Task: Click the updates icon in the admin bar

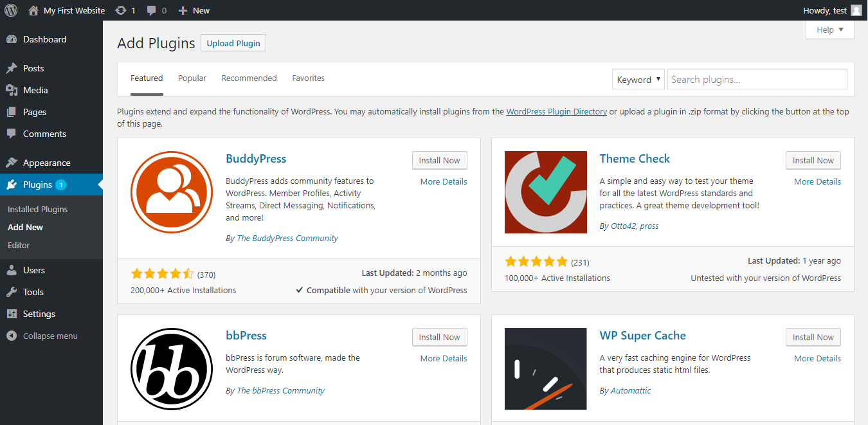Action: tap(125, 10)
